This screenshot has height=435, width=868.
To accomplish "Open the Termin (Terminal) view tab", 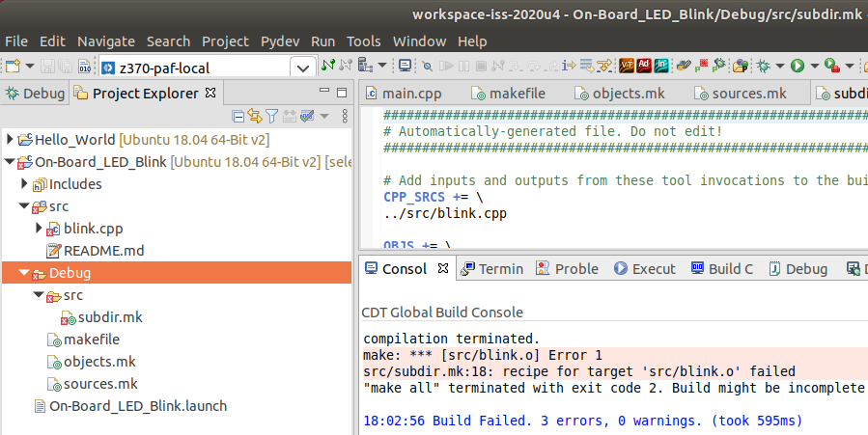I will click(492, 269).
